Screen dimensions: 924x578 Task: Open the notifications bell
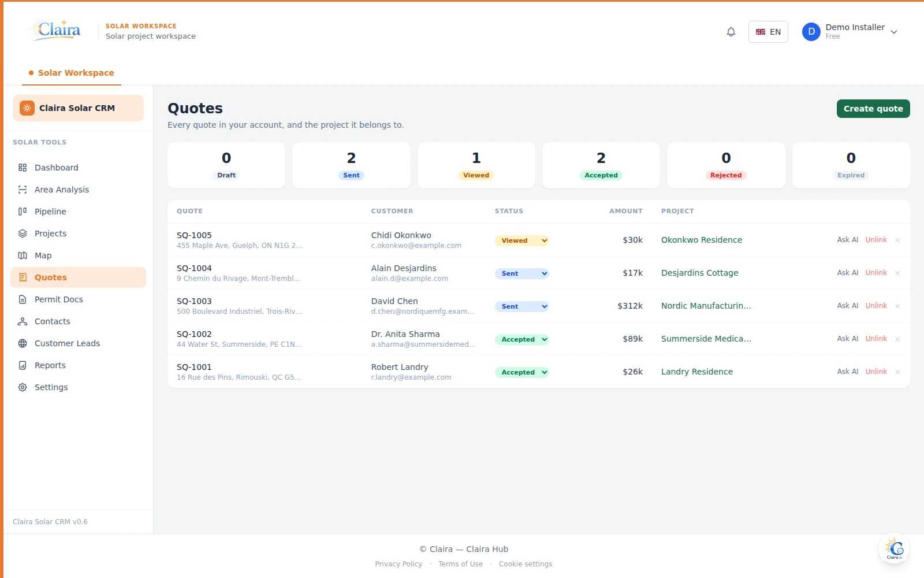pyautogui.click(x=731, y=32)
